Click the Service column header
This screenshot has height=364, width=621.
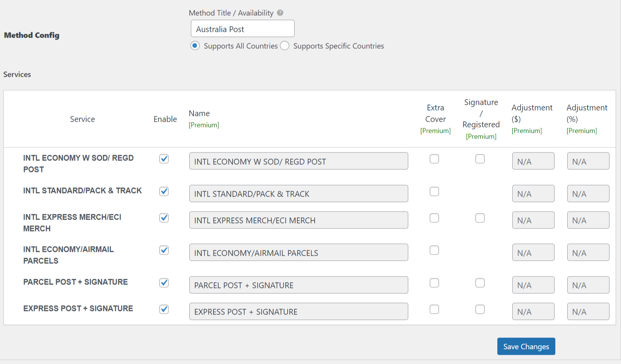tap(83, 119)
